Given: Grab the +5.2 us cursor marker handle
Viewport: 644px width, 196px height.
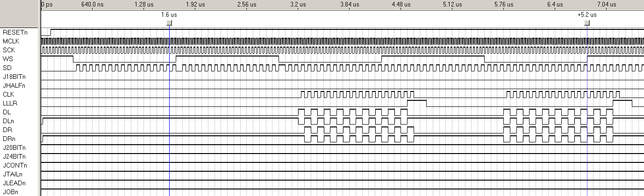Looking at the screenshot, I should point(587,22).
